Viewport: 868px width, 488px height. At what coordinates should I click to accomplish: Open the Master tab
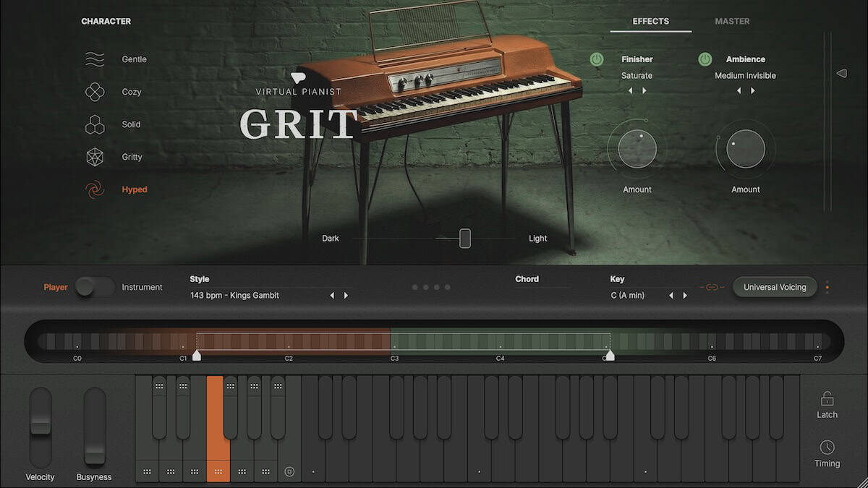732,21
